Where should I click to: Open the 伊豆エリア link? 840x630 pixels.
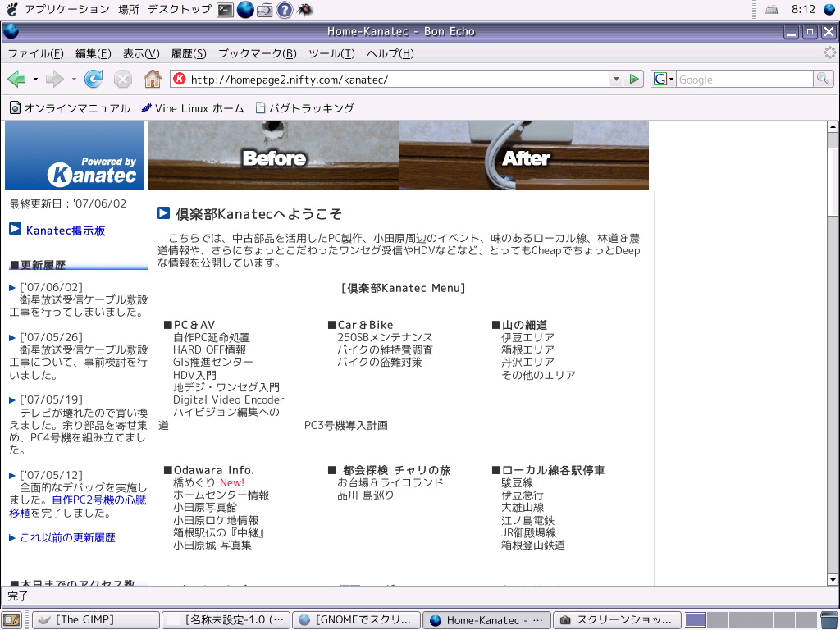[527, 337]
